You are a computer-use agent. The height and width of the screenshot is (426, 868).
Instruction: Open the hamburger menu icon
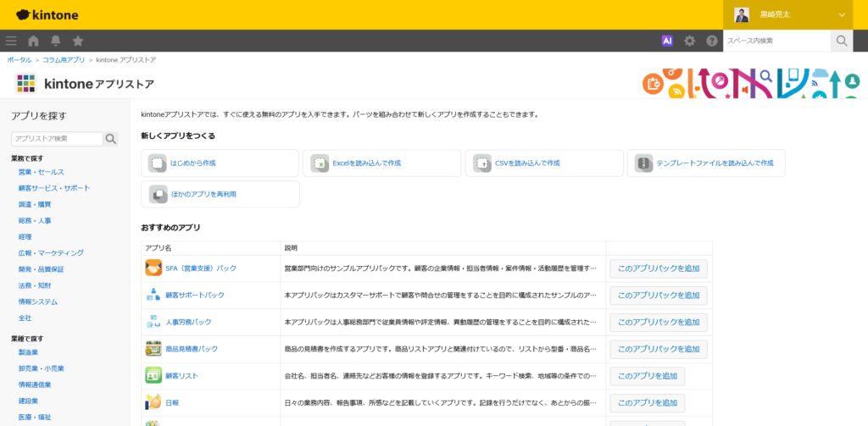click(x=11, y=41)
